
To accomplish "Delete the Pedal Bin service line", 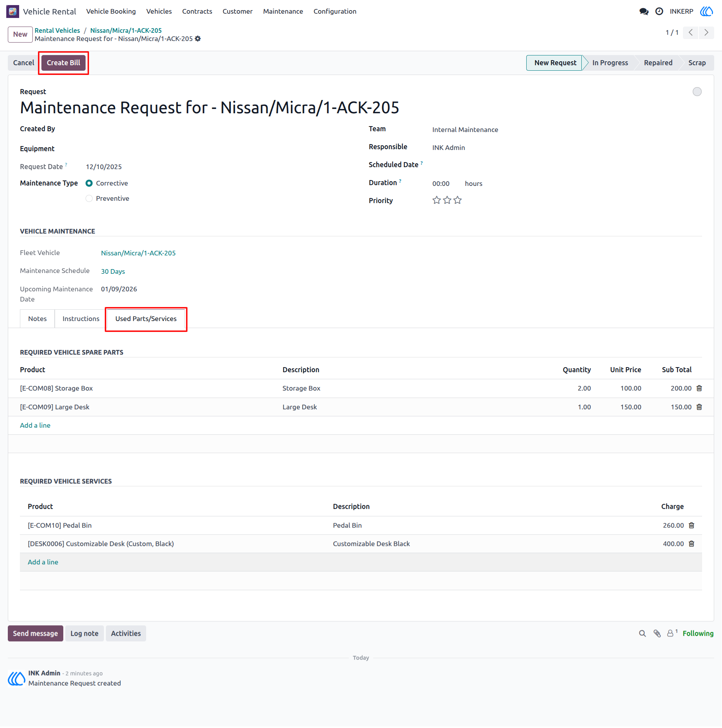I will (692, 525).
